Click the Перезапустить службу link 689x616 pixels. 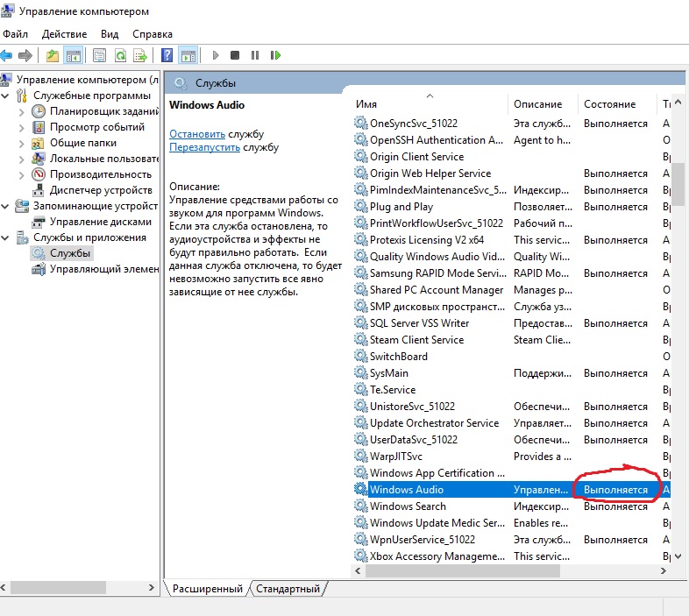pyautogui.click(x=205, y=147)
